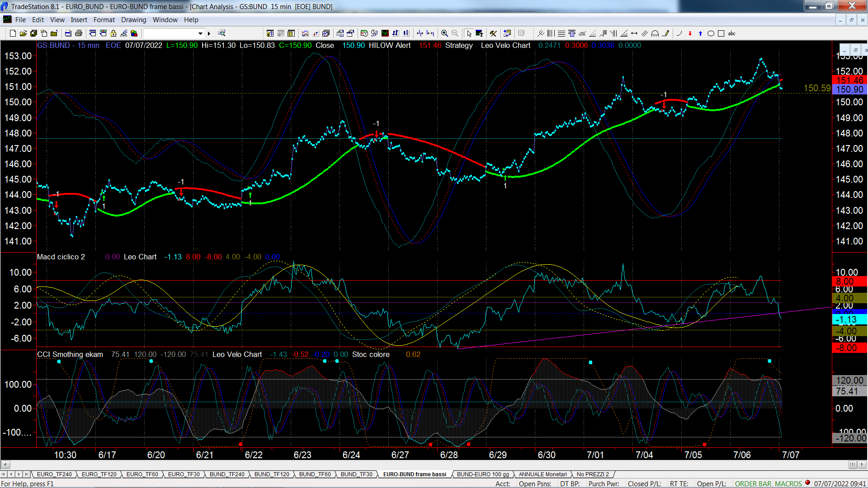Select the trendline drawing tool
This screenshot has height=488, width=868.
[x=666, y=33]
